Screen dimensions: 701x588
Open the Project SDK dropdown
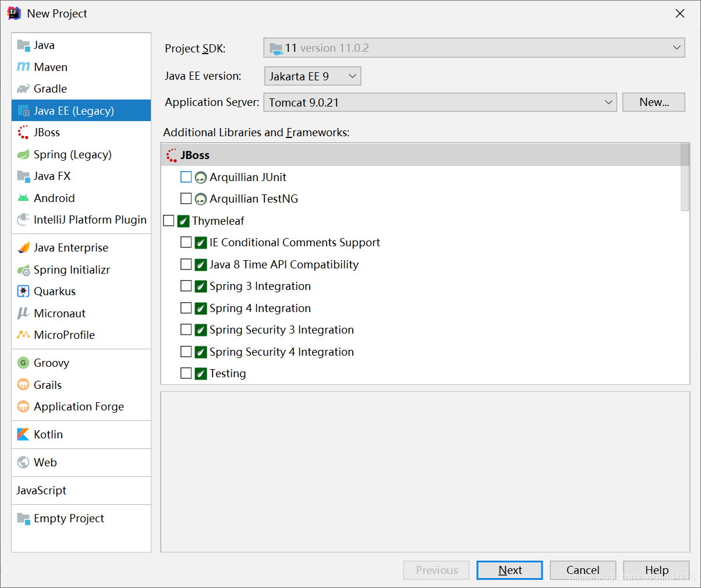coord(474,48)
